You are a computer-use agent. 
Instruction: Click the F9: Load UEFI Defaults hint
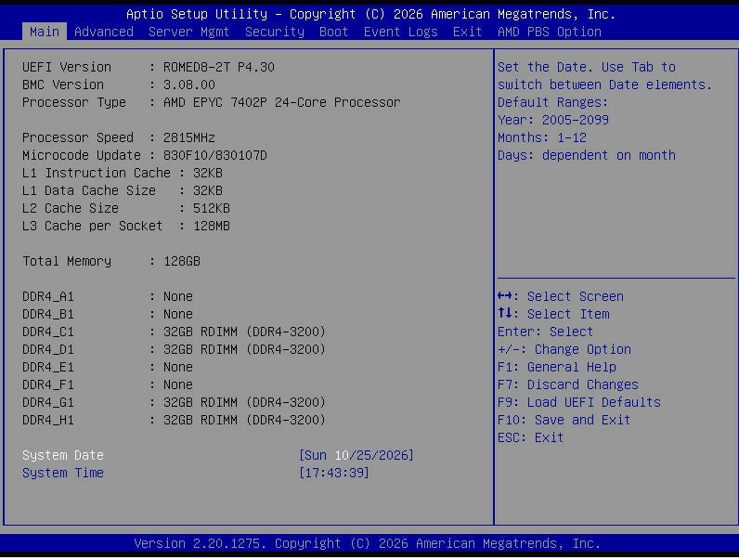pyautogui.click(x=578, y=402)
